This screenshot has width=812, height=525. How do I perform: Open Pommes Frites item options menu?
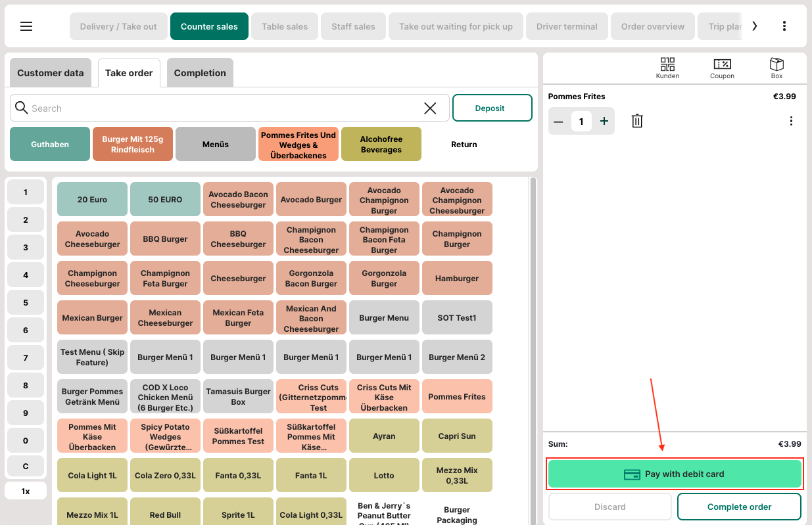791,121
